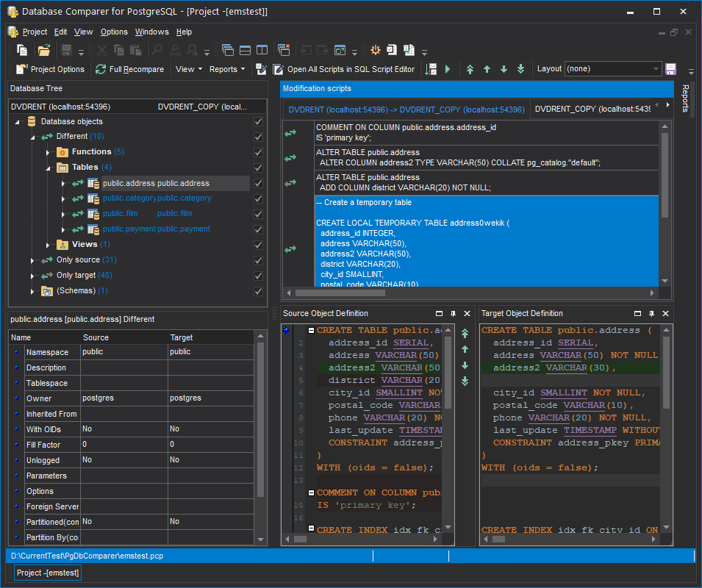702x588 pixels.
Task: Expand the Only source (31) node
Action: pos(32,260)
